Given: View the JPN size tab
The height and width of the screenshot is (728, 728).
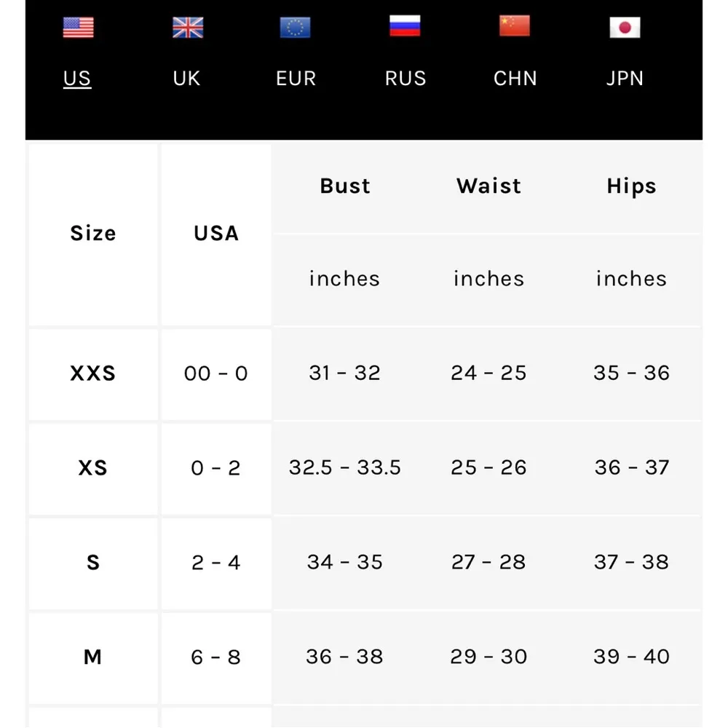Looking at the screenshot, I should 625,79.
